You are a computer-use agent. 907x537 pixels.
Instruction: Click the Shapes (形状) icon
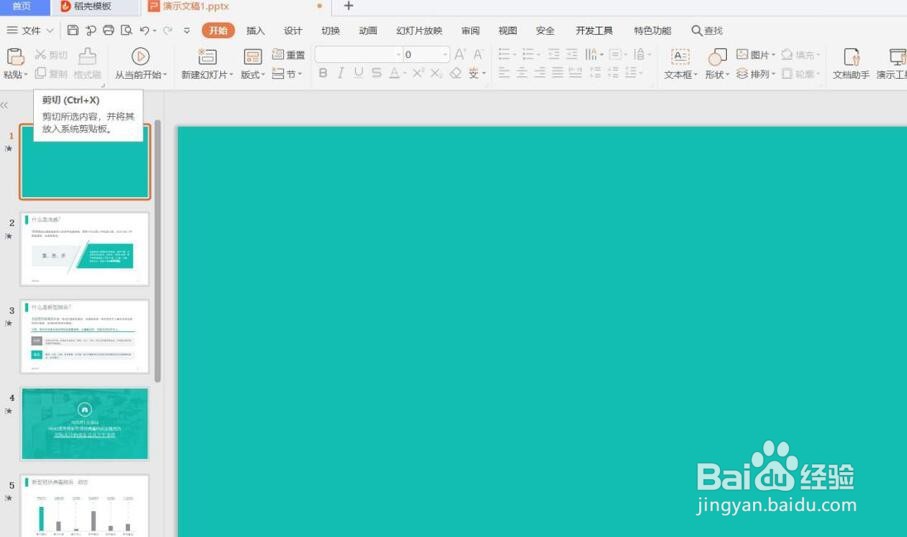[717, 57]
